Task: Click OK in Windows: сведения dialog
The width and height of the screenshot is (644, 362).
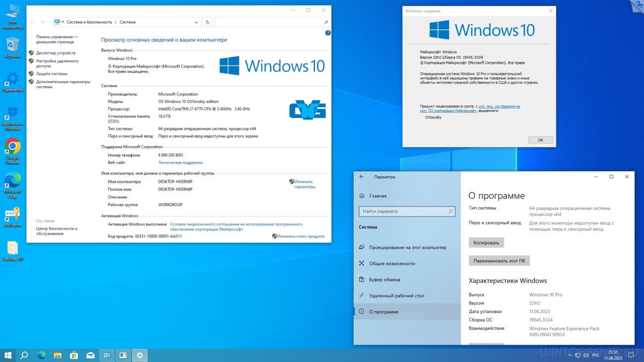Action: point(540,140)
